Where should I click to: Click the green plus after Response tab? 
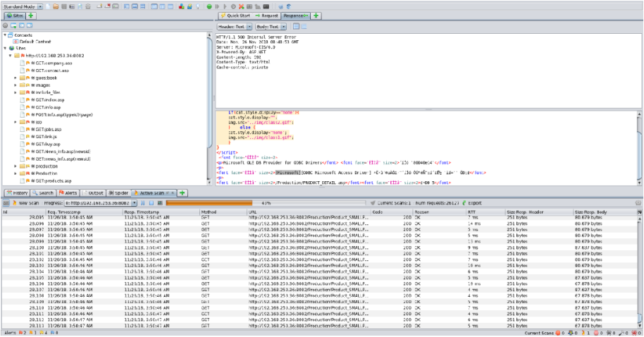316,15
